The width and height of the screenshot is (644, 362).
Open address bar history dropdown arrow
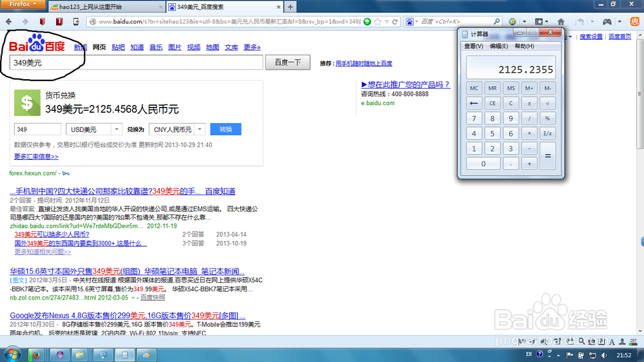386,22
